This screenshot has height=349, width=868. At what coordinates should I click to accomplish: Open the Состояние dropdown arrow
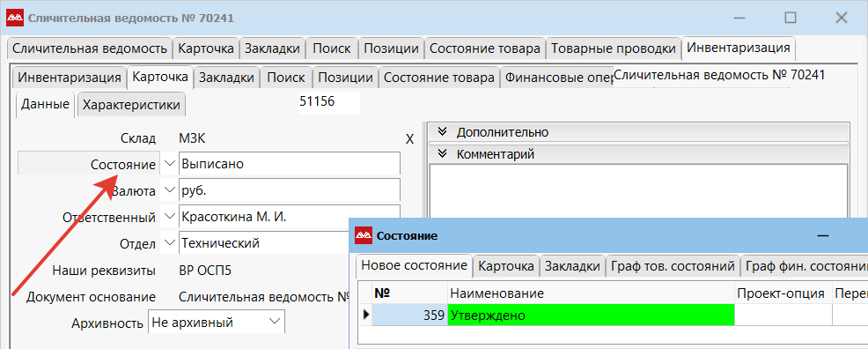169,164
